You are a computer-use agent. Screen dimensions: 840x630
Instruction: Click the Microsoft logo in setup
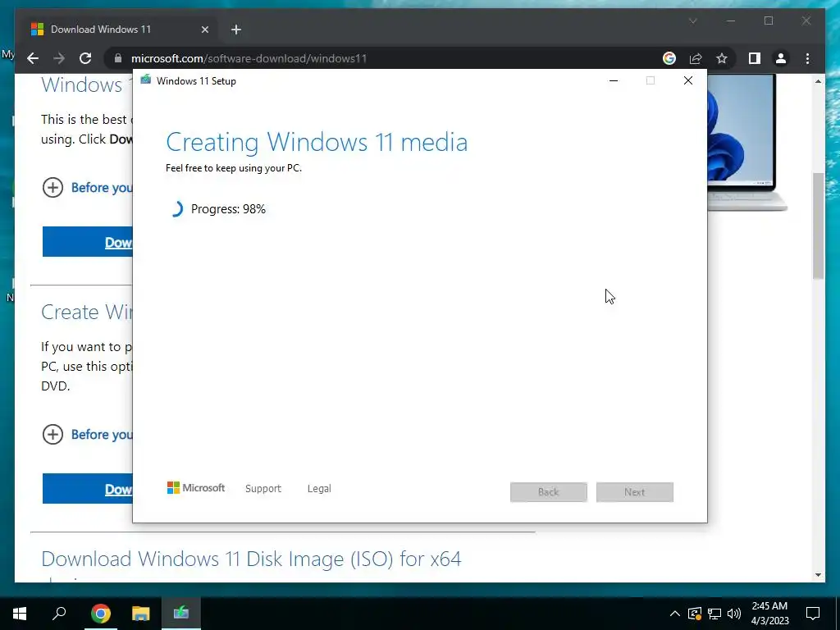tap(196, 488)
